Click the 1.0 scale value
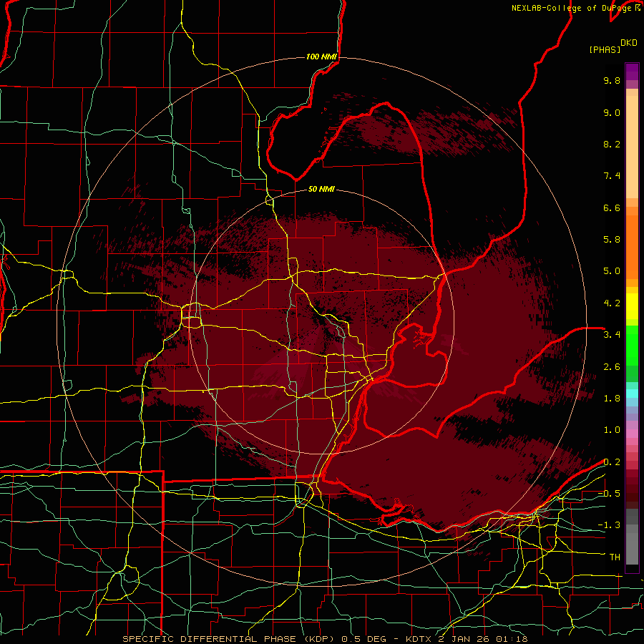Screen dimensions: 644x644 (612, 430)
